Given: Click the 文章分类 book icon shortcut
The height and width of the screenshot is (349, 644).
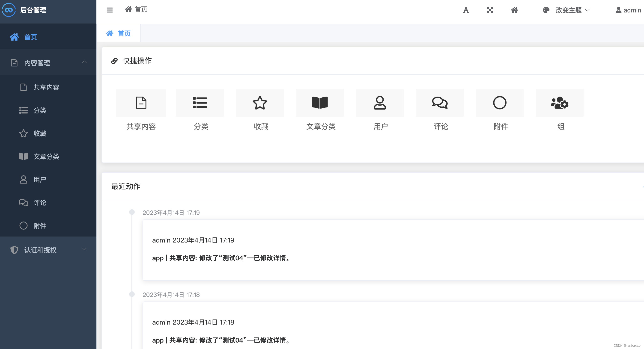Looking at the screenshot, I should (320, 103).
